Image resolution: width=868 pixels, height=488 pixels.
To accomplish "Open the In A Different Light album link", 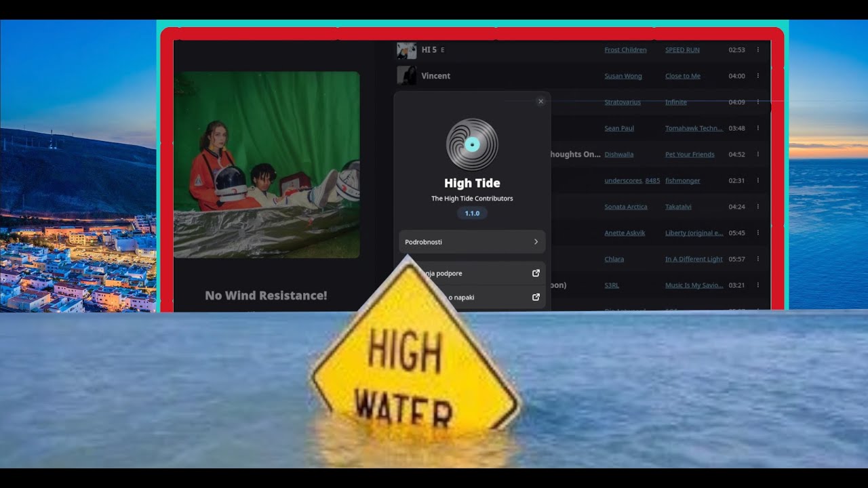I will point(694,259).
